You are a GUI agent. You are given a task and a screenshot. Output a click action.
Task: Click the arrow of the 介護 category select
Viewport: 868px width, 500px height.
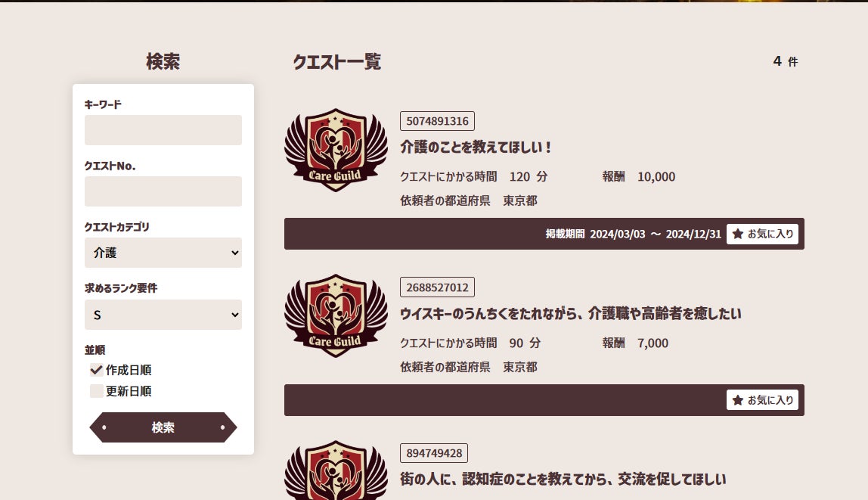234,253
